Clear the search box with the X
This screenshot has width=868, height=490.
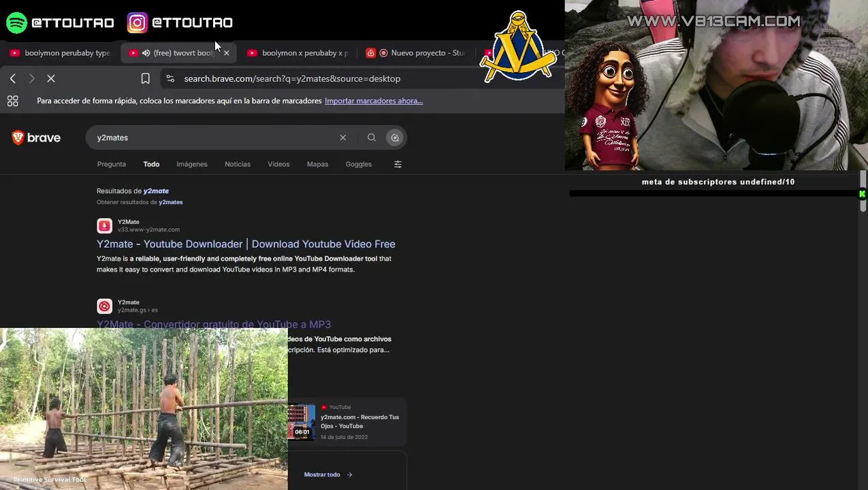[x=343, y=137]
